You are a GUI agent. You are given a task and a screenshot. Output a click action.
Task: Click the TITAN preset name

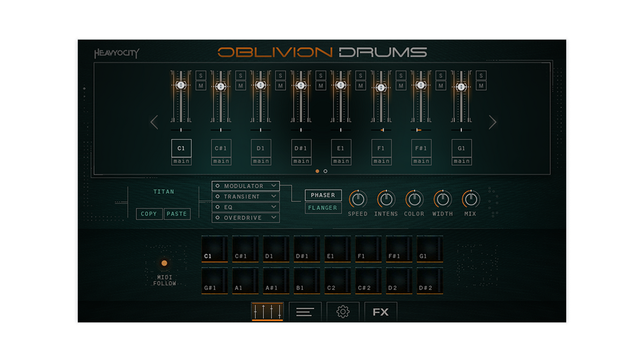pyautogui.click(x=164, y=191)
